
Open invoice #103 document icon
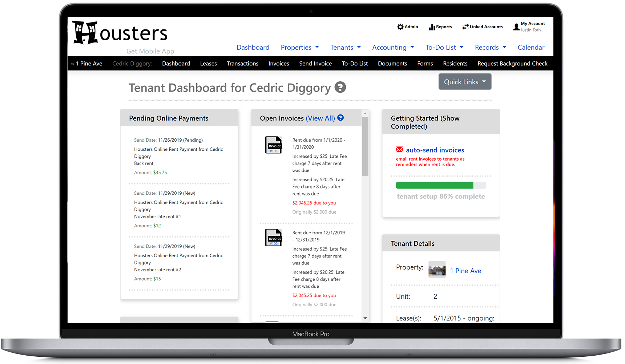click(274, 144)
